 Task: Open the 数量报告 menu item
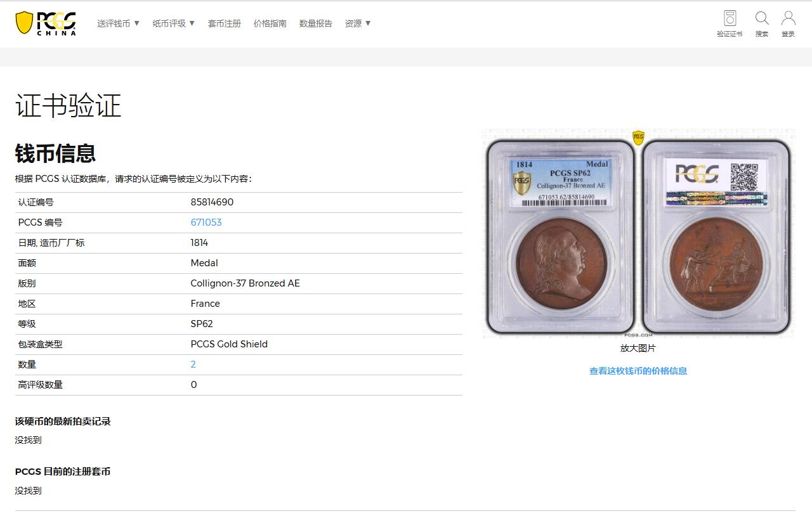316,23
